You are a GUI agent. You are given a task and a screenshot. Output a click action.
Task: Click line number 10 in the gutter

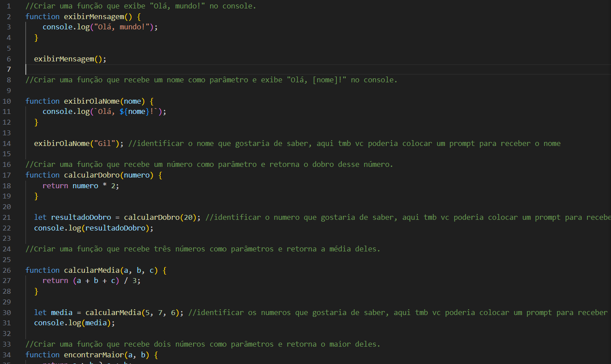coord(7,101)
